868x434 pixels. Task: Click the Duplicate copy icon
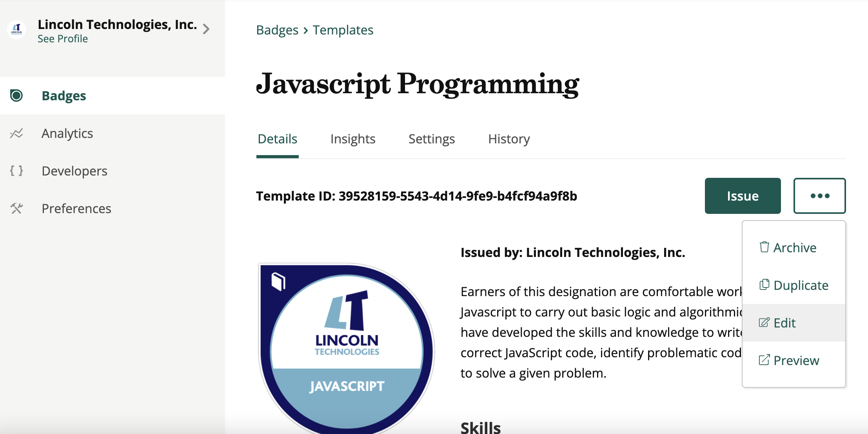764,285
